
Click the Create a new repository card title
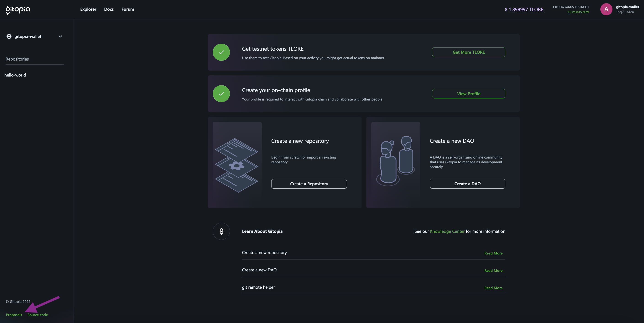pyautogui.click(x=300, y=141)
